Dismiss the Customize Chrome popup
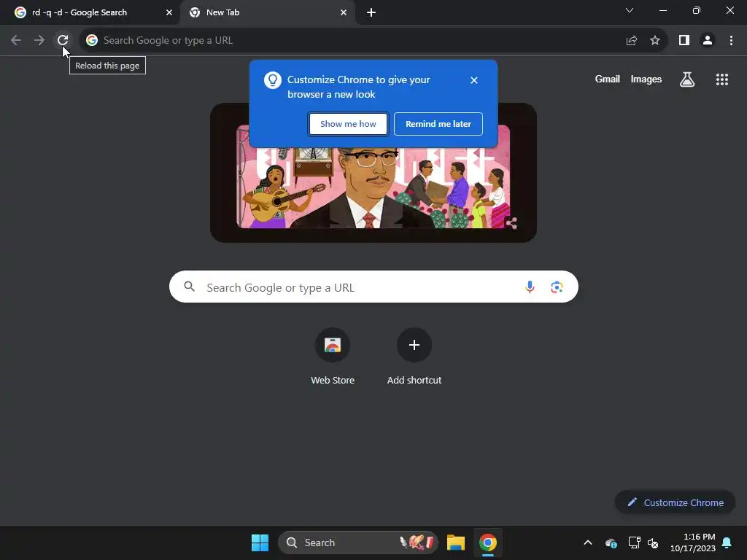The width and height of the screenshot is (747, 560). point(474,80)
